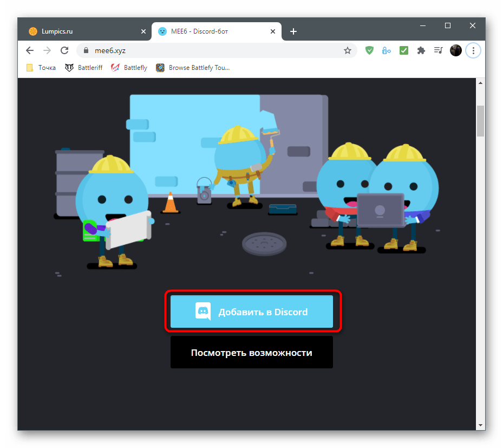Click the Добавить в Discord button
Image resolution: width=503 pixels, height=448 pixels.
coord(252,312)
